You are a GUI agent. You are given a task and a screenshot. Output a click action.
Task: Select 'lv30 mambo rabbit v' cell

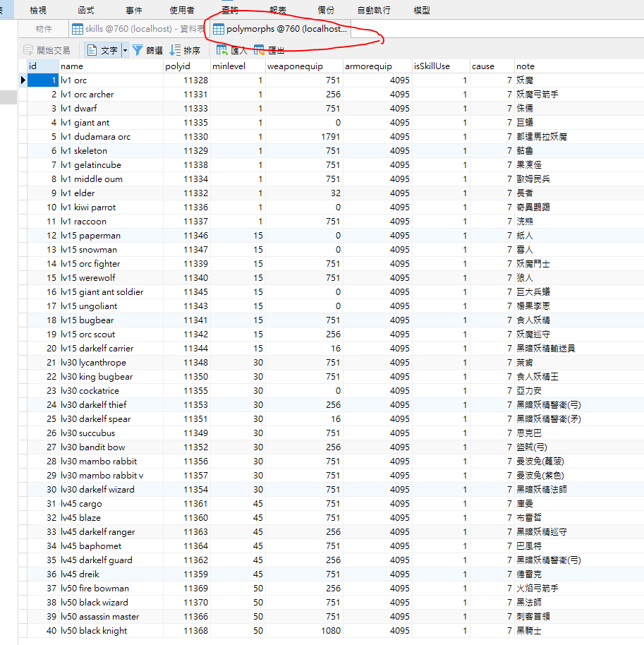click(111, 476)
